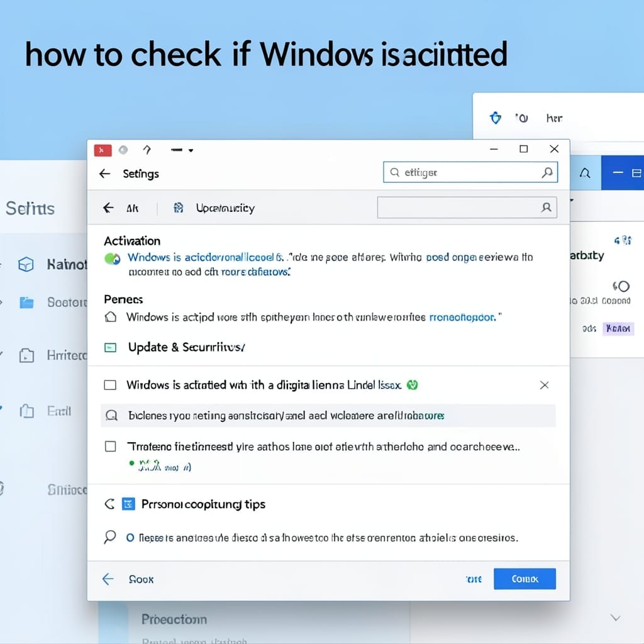Select the blue radio circle in the bottom row
Screen dimensions: 644x644
(x=130, y=538)
